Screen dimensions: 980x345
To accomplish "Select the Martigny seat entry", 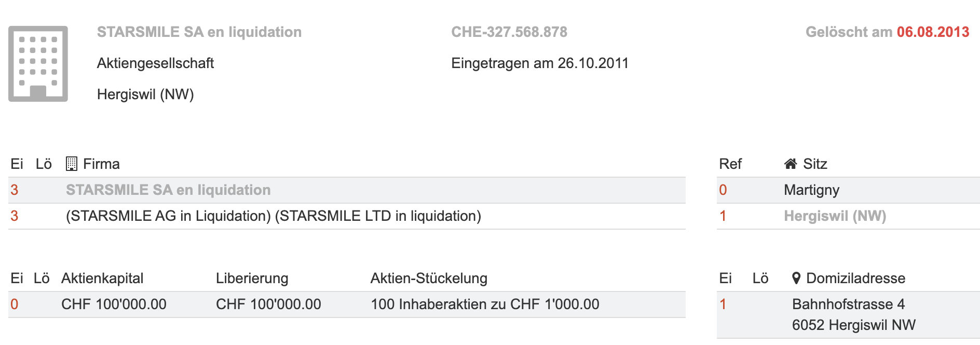I will pos(811,190).
